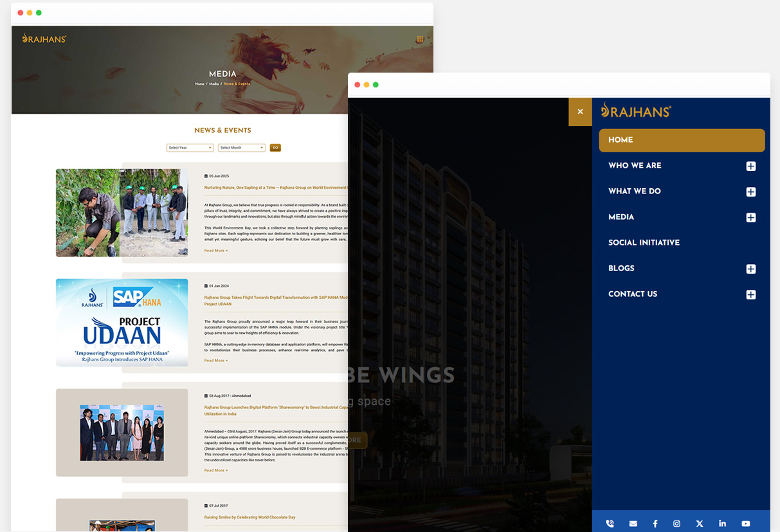Click Media in the breadcrumb trail
The width and height of the screenshot is (780, 532).
tap(214, 84)
